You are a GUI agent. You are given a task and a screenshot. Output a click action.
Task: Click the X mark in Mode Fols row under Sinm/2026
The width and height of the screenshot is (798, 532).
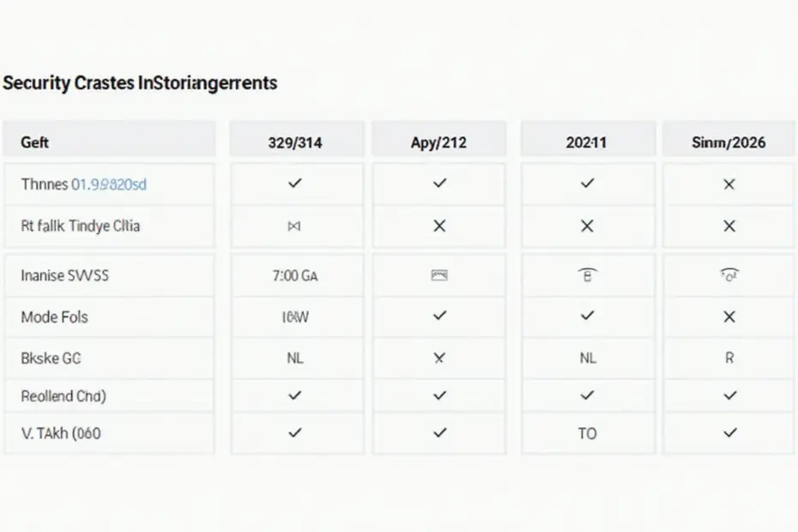tap(729, 317)
